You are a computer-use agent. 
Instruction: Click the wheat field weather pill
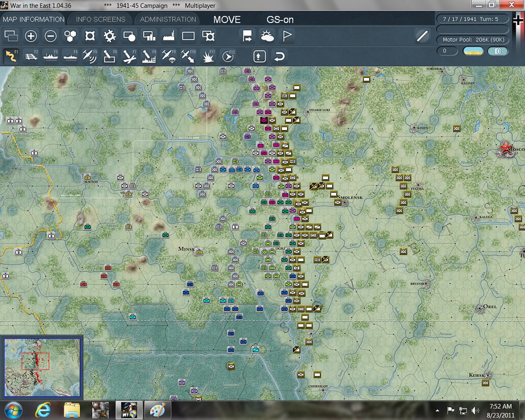coord(473,51)
